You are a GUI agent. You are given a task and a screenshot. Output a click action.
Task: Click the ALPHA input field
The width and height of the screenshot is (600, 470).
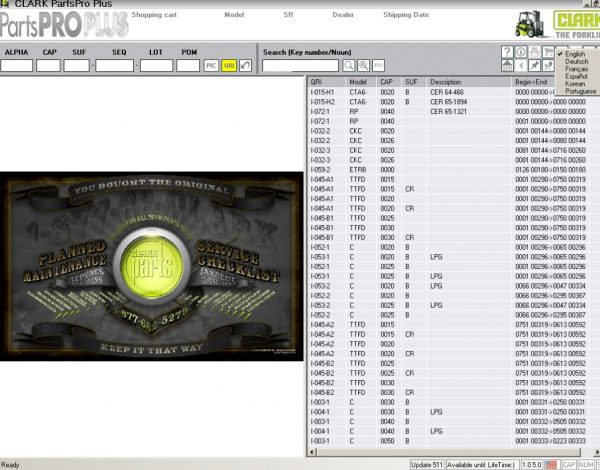(16, 65)
